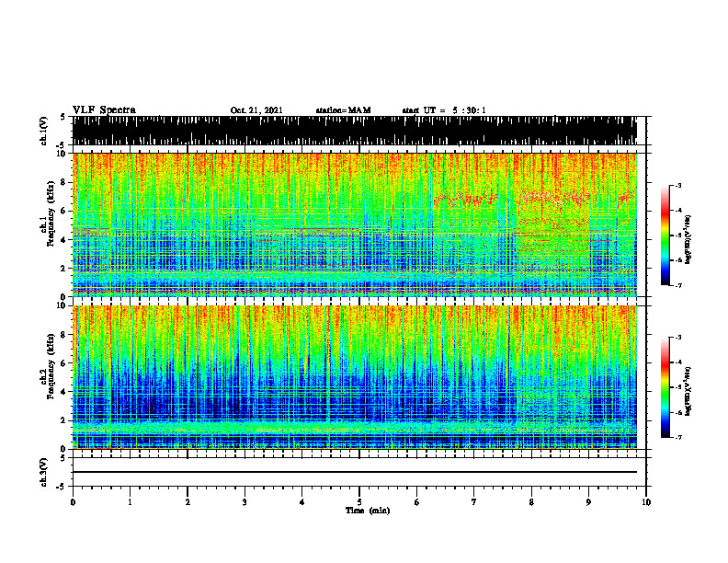This screenshot has width=728, height=563.
Task: Click time axis tick label "7"
Action: click(x=474, y=502)
